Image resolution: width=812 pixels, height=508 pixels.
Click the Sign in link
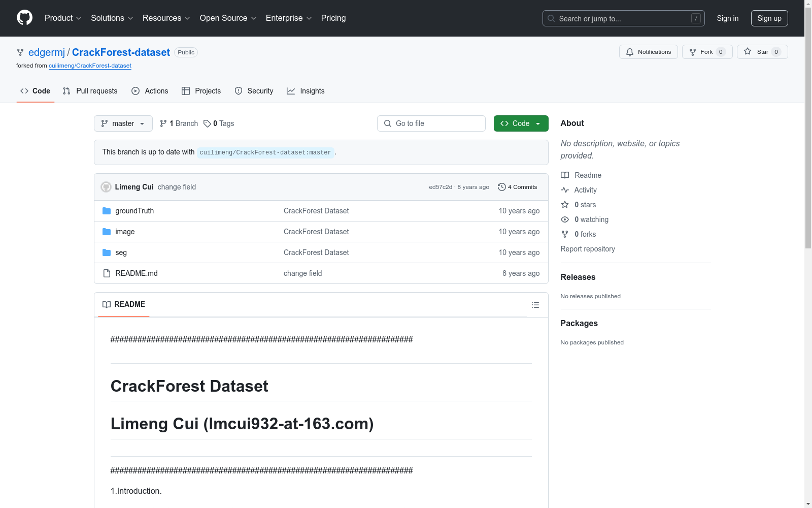[x=727, y=18]
